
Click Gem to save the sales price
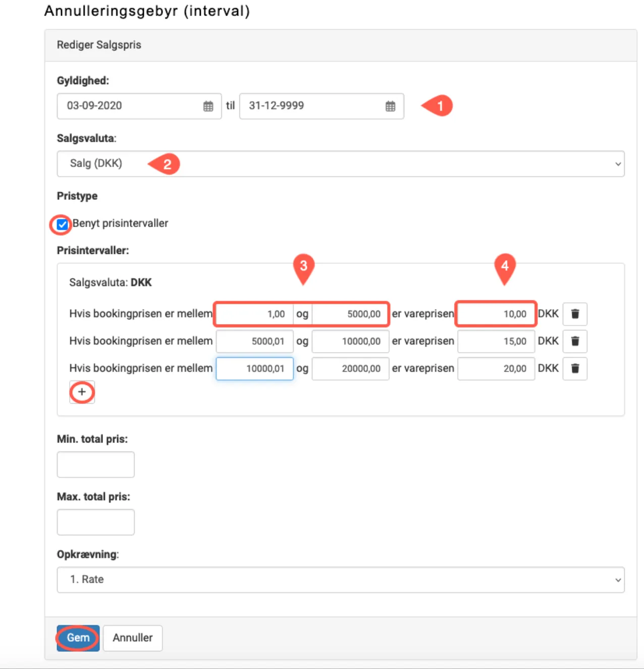(x=78, y=638)
